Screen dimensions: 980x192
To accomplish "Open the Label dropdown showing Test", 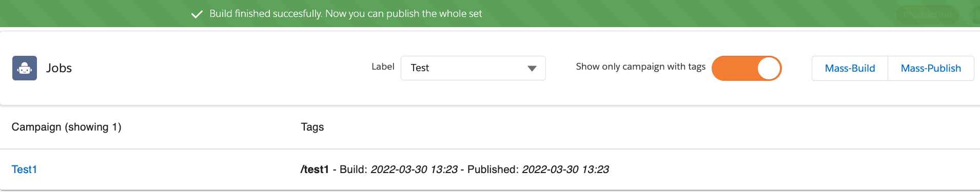I will click(x=473, y=68).
